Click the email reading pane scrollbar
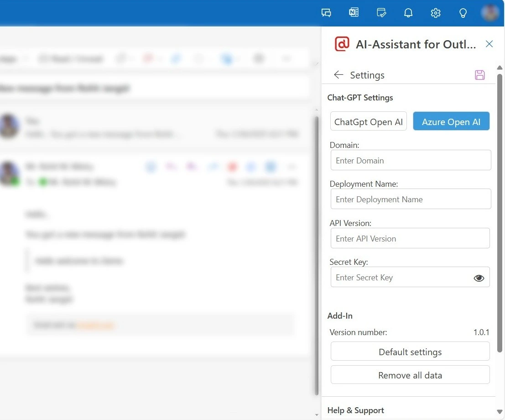Screen dimensions: 505x420 pos(317,255)
